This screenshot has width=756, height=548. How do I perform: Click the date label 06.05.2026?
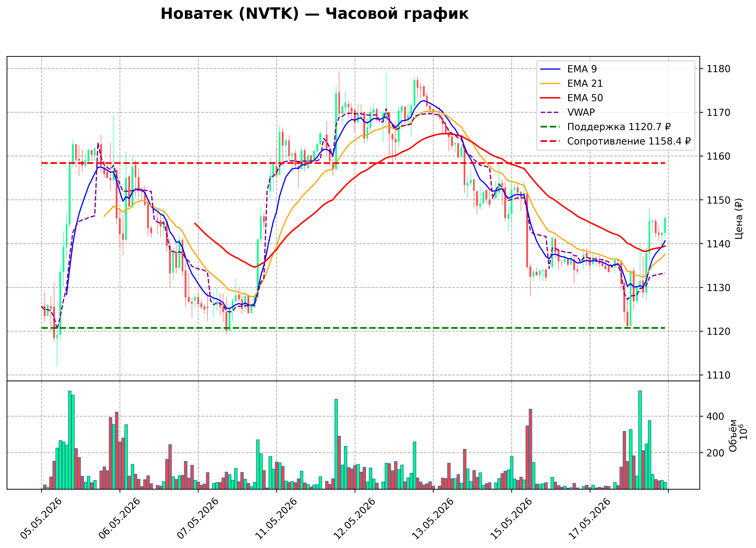[119, 518]
